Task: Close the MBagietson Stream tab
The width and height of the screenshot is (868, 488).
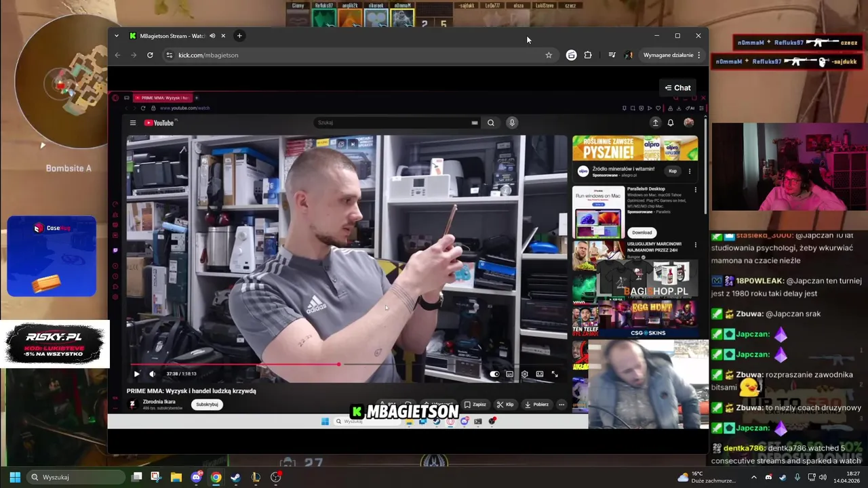Action: [223, 36]
